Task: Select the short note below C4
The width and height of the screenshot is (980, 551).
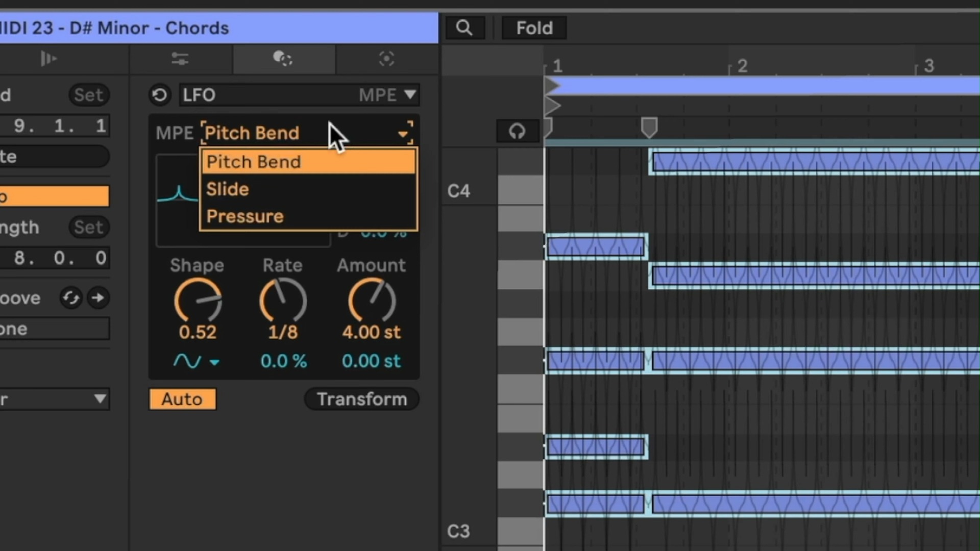Action: click(x=596, y=247)
